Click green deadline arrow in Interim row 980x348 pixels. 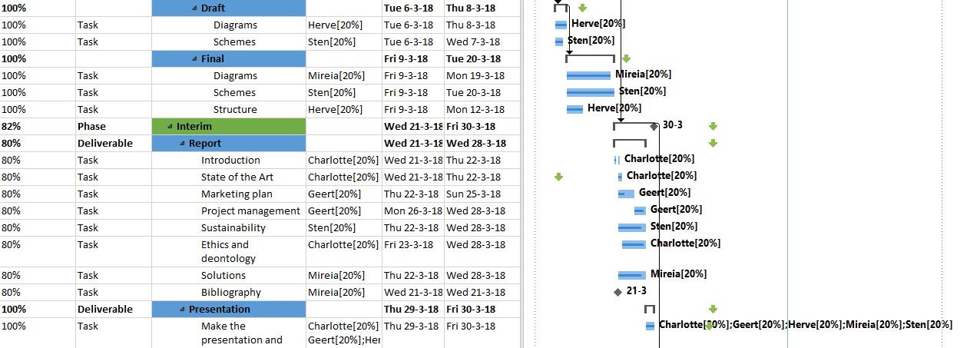click(x=713, y=126)
